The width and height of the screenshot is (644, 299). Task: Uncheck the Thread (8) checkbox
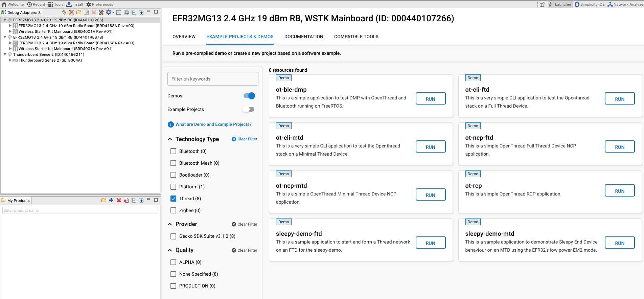[x=174, y=199]
